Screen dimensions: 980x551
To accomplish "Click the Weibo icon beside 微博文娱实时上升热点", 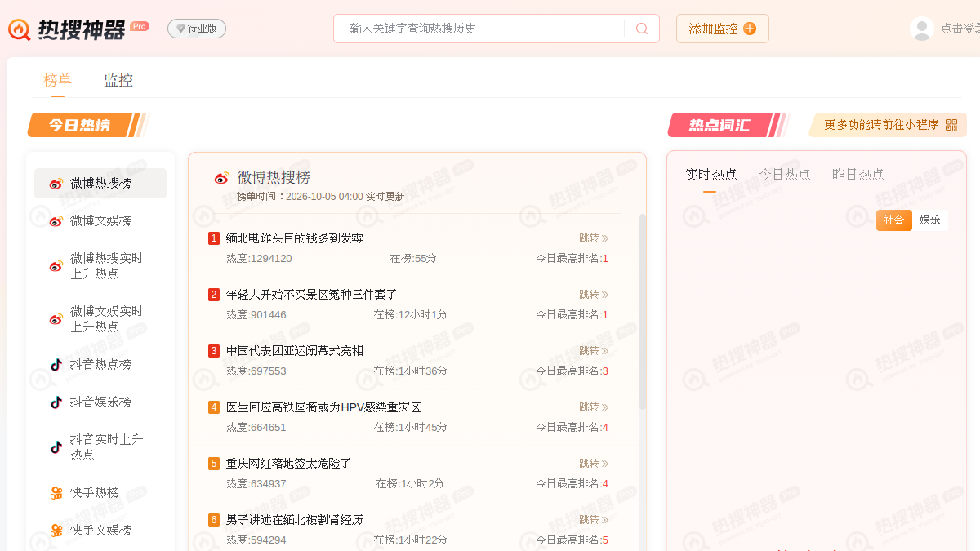I will click(56, 319).
